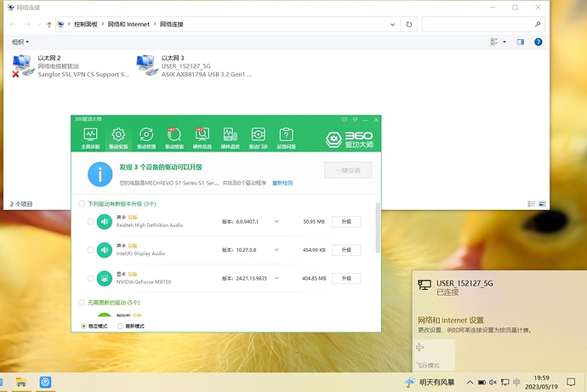The image size is (587, 392).
Task: Open the change-view options dropdown arrow
Action: (504, 42)
